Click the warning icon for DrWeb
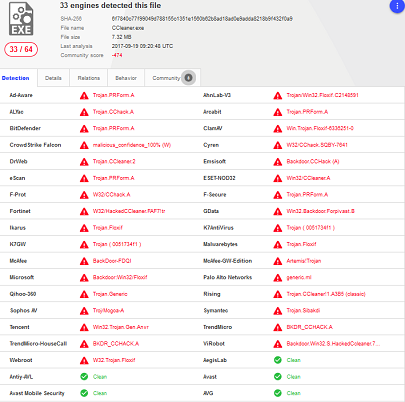This screenshot has width=405, height=402. 84,162
